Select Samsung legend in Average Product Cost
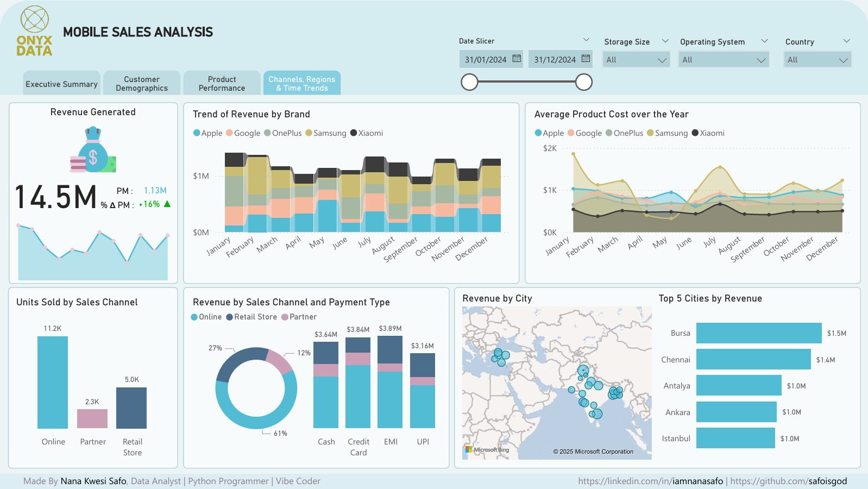This screenshot has width=868, height=489. 667,133
